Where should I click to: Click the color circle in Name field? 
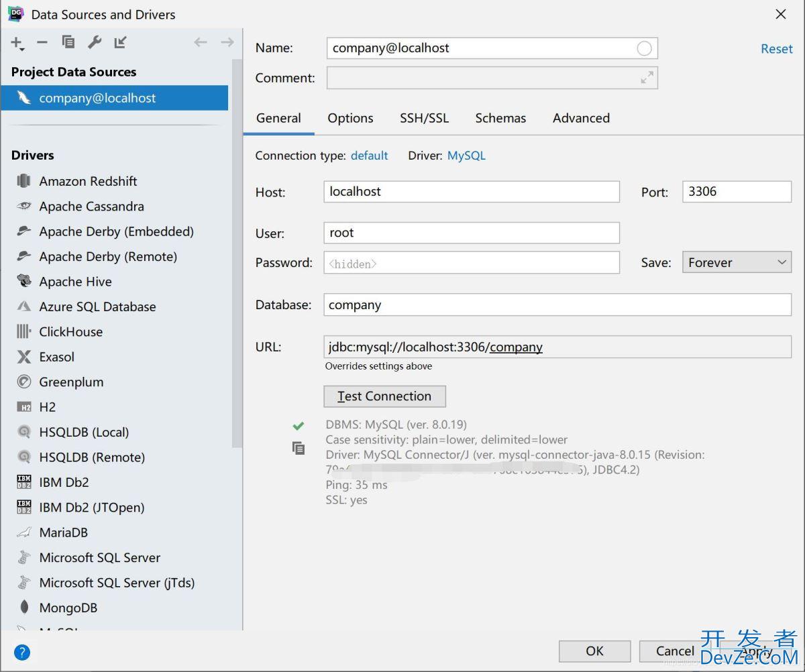click(644, 48)
